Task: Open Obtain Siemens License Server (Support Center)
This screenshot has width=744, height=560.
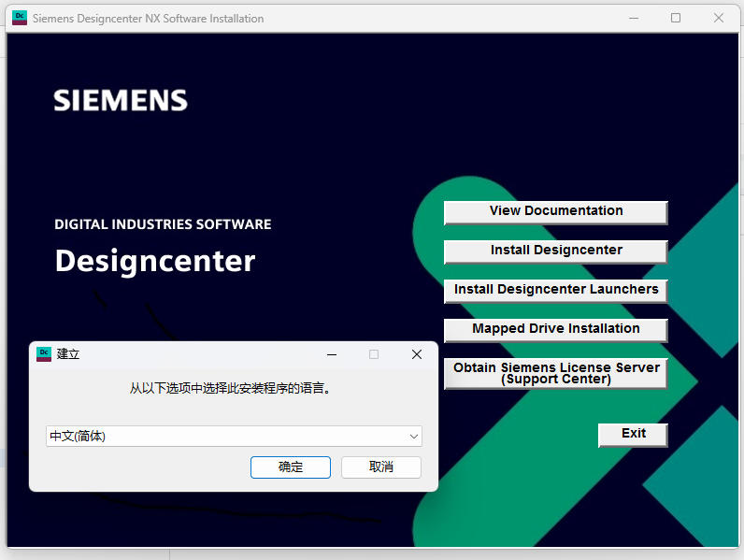Action: point(555,374)
